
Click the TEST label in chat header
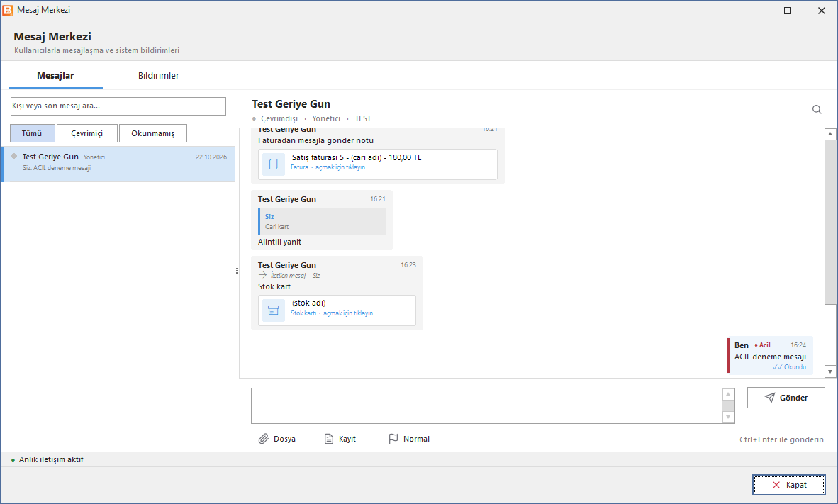pyautogui.click(x=363, y=118)
